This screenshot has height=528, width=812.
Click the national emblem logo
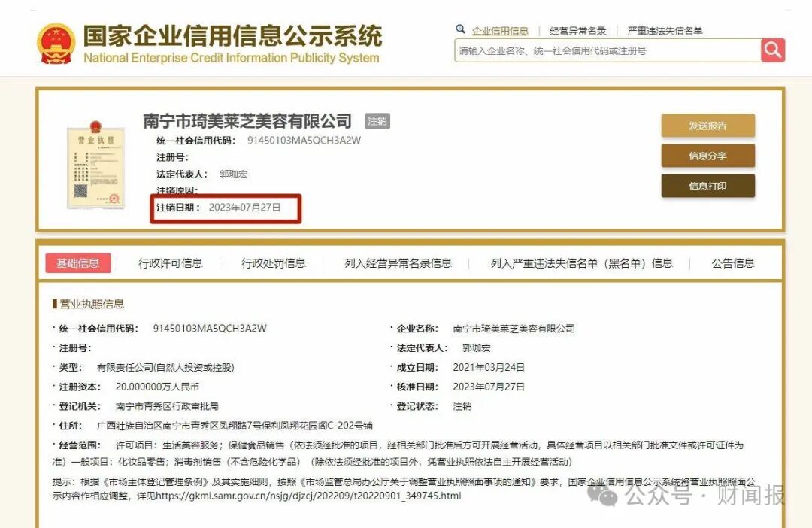click(x=56, y=44)
